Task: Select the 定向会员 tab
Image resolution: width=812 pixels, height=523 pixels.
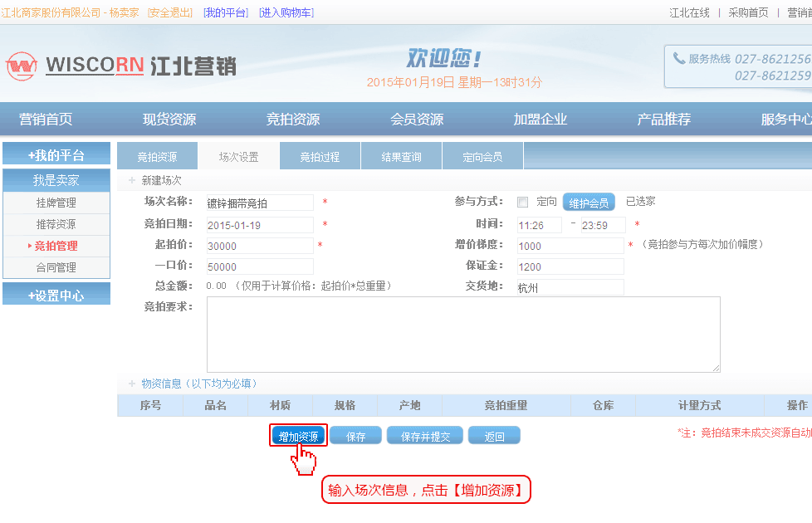Action: [482, 156]
